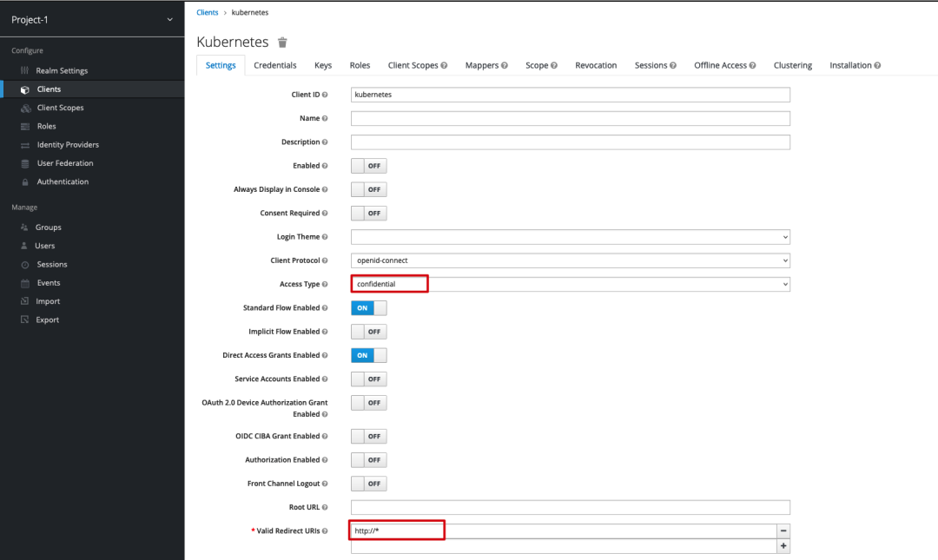Toggle the Authorization Enabled switch
Image resolution: width=938 pixels, height=560 pixels.
[x=368, y=460]
